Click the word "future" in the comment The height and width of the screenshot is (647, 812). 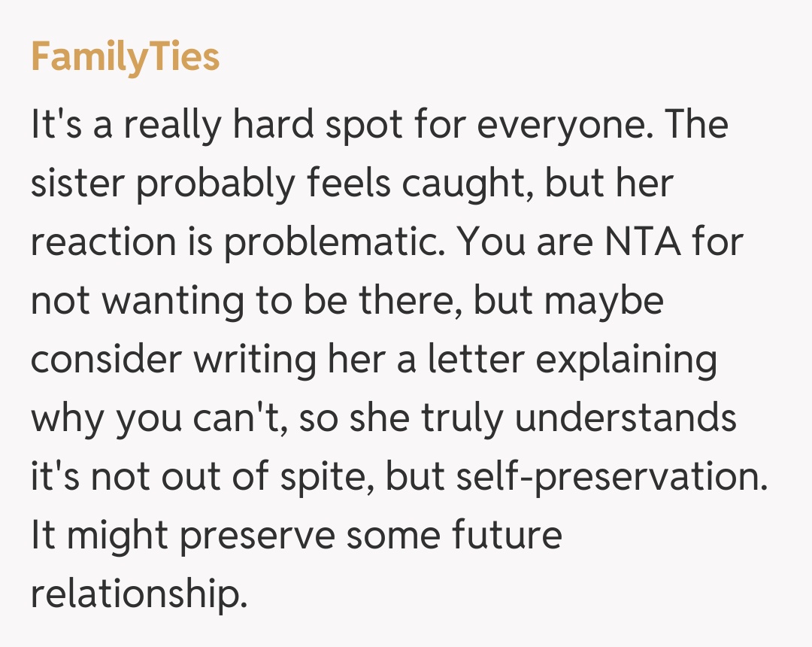point(506,536)
